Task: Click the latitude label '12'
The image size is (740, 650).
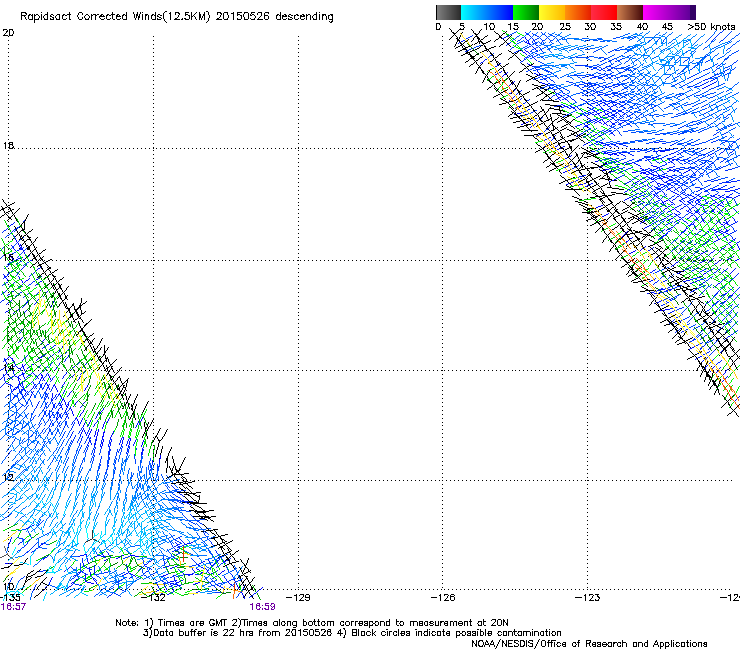Action: tap(8, 478)
